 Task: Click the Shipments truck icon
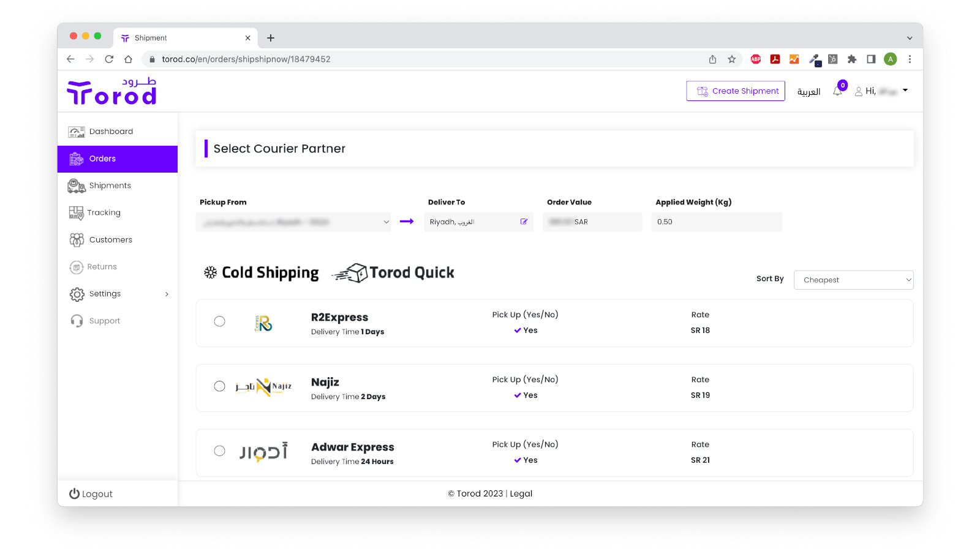pyautogui.click(x=77, y=186)
